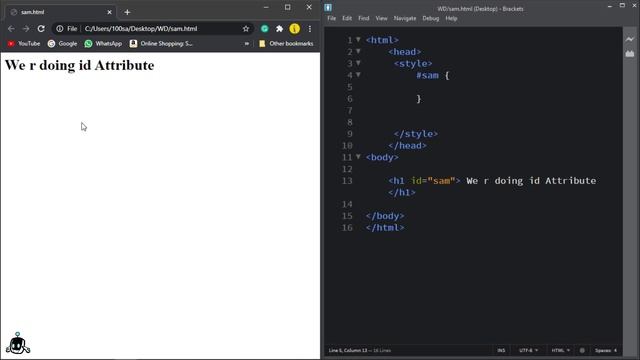This screenshot has height=360, width=640.
Task: Click the file info icon in address bar
Action: pos(60,29)
